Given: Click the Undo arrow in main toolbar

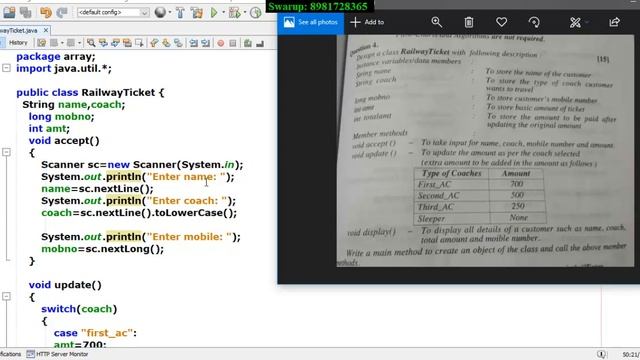Looking at the screenshot, I should click(x=45, y=12).
